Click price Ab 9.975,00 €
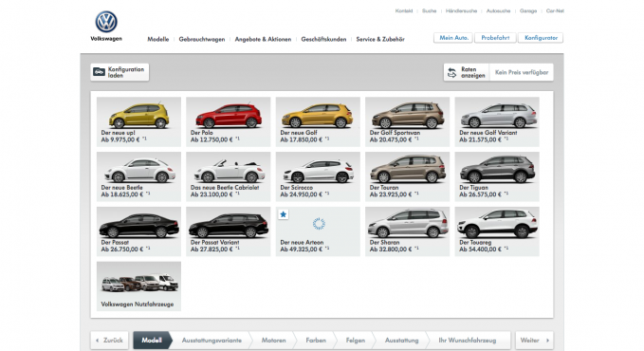The width and height of the screenshot is (644, 351). pos(120,139)
